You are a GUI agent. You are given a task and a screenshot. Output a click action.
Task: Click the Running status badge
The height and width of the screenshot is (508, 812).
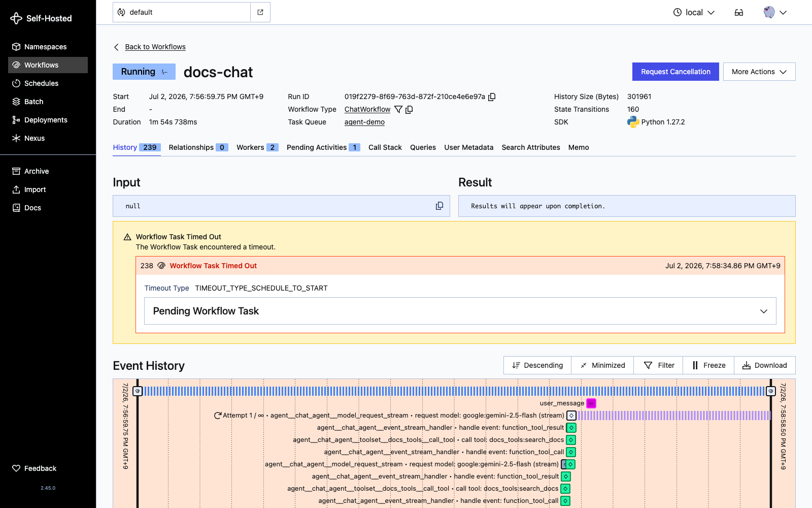coord(144,72)
